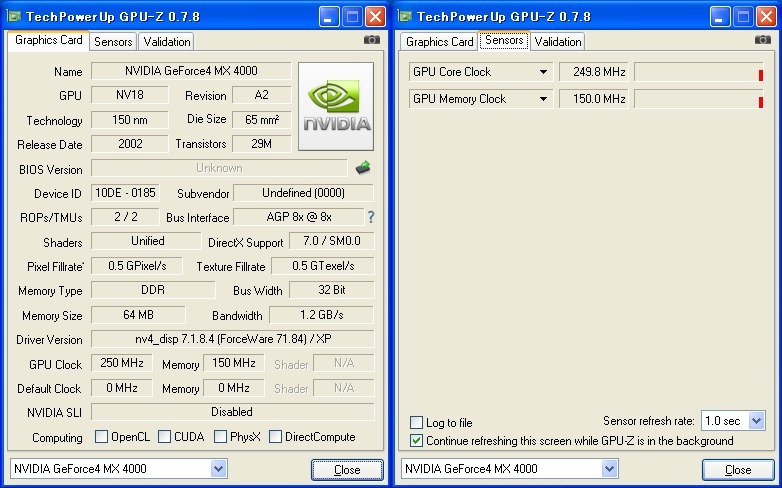
Task: Click Close button in left window
Action: coord(347,470)
